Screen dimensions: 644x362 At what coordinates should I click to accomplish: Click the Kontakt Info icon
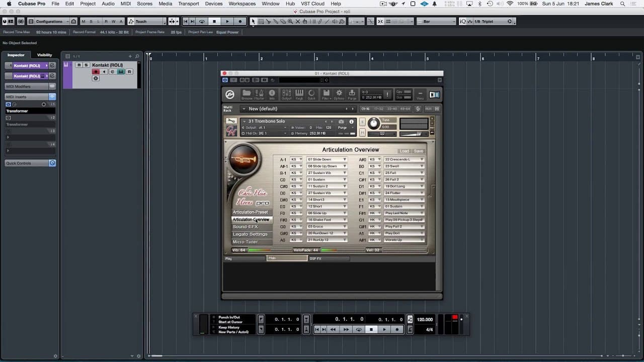click(x=272, y=94)
